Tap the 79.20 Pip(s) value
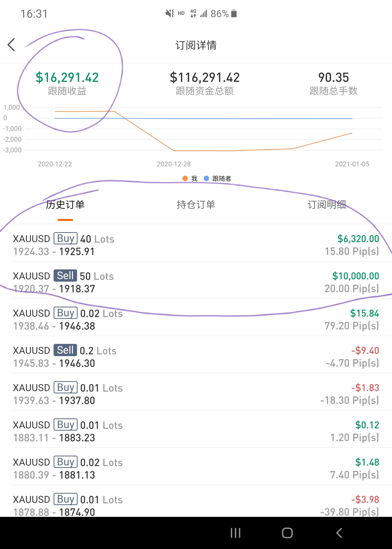This screenshot has height=549, width=392. [352, 326]
